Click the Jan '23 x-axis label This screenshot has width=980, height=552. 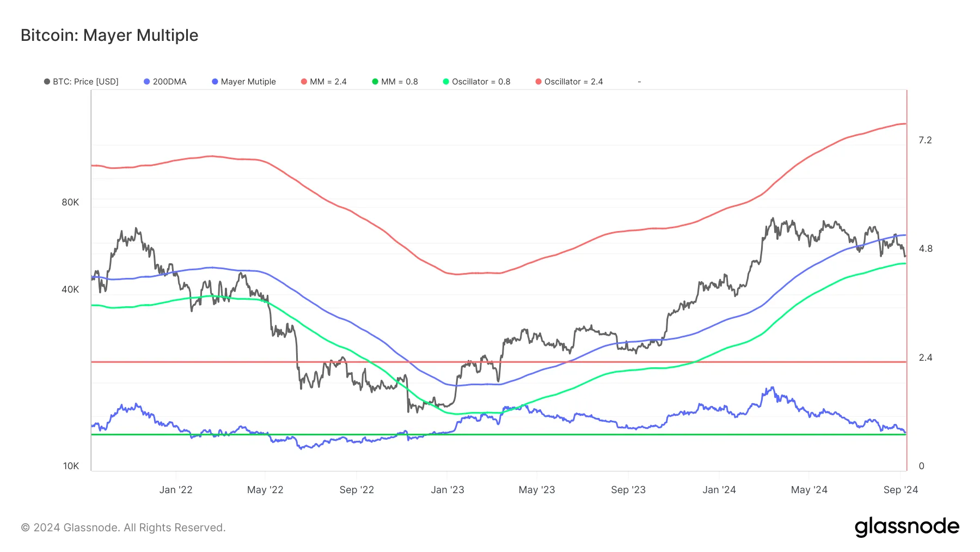click(x=448, y=490)
